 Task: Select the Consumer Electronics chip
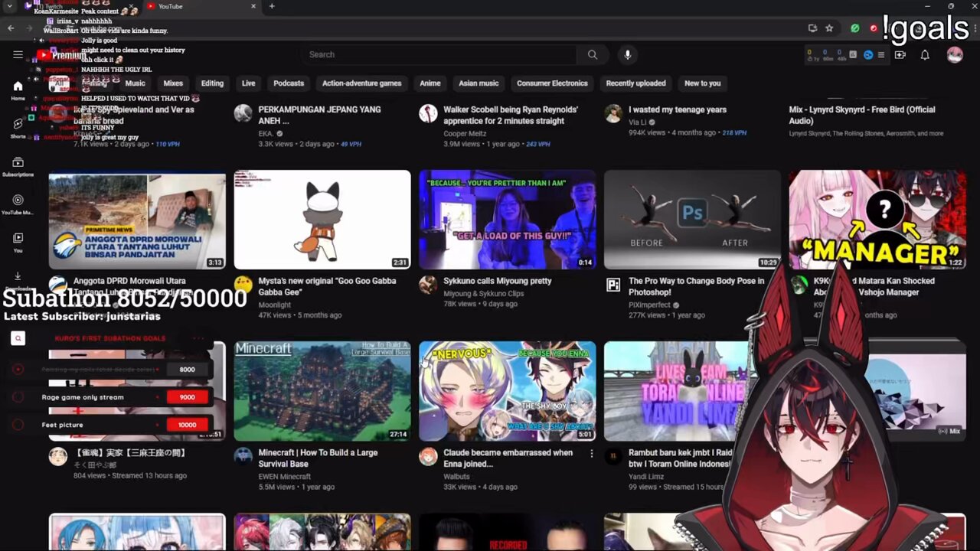coord(552,83)
